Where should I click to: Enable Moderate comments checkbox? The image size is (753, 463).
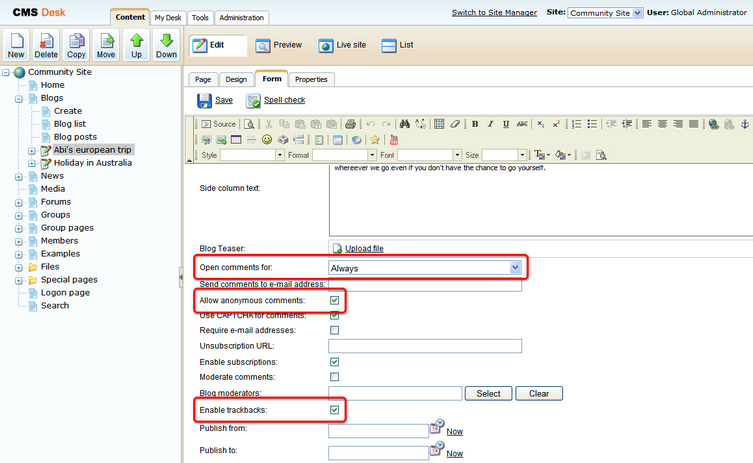334,377
